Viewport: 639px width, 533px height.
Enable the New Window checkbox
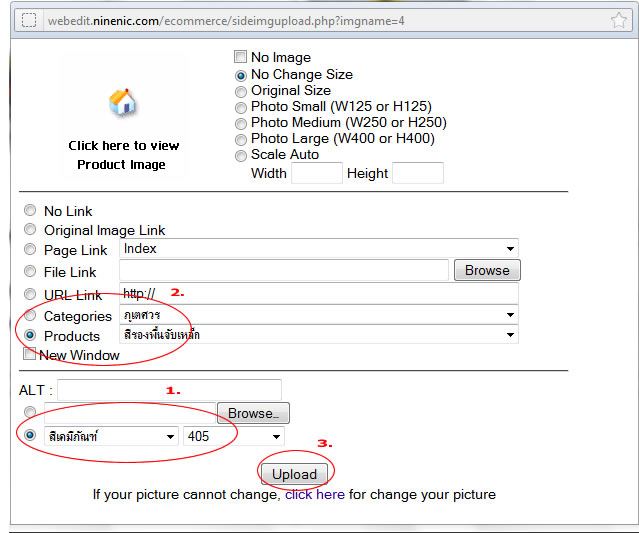click(29, 355)
